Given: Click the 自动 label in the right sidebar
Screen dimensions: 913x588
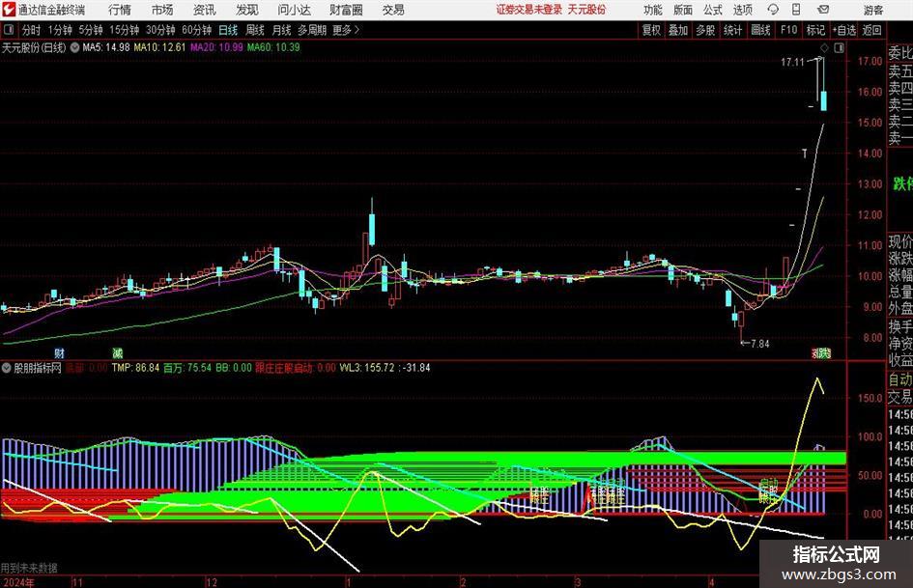Looking at the screenshot, I should 900,379.
